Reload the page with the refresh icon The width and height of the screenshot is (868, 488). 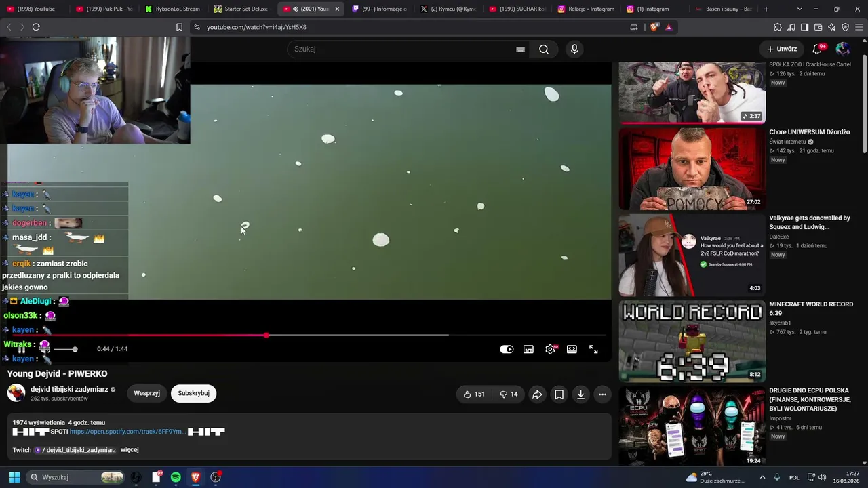point(36,27)
